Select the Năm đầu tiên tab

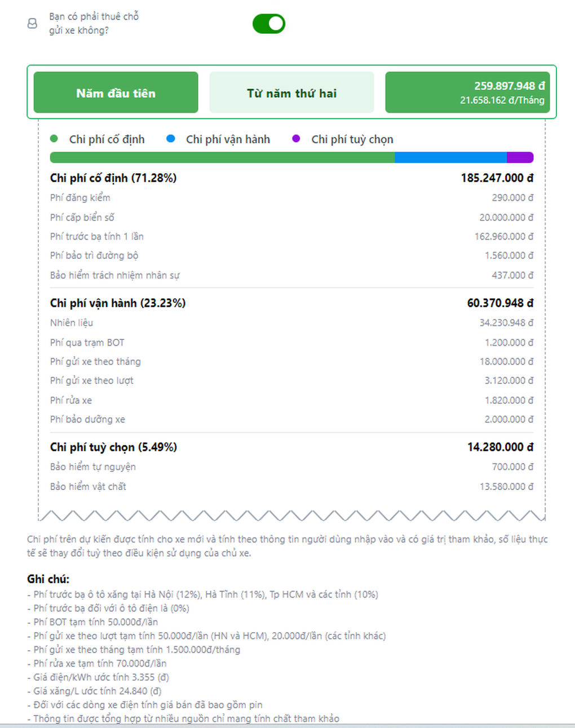click(x=116, y=93)
